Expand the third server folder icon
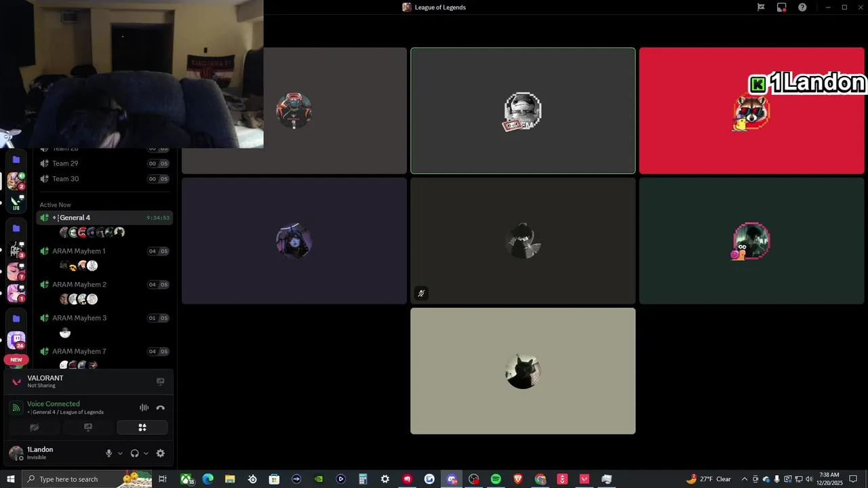 click(16, 319)
